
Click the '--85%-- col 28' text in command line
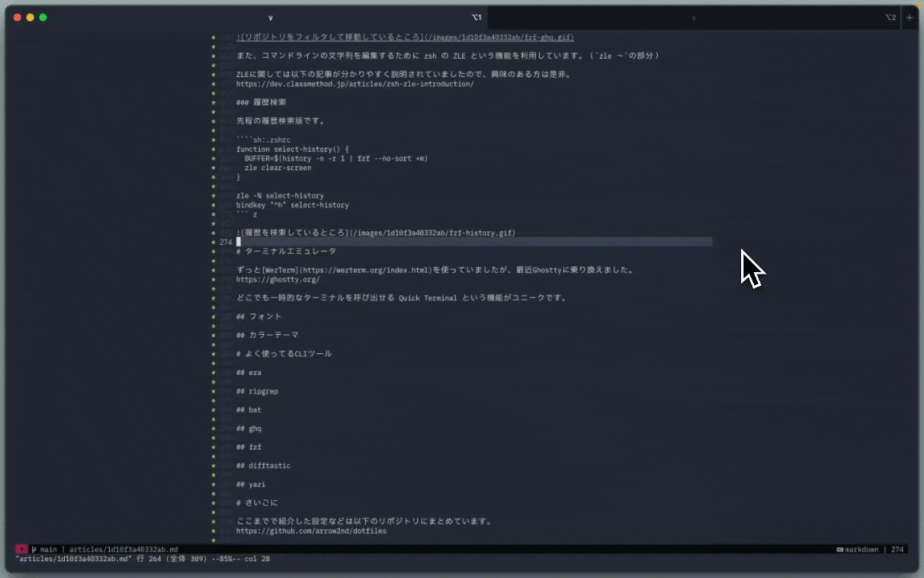pos(241,559)
